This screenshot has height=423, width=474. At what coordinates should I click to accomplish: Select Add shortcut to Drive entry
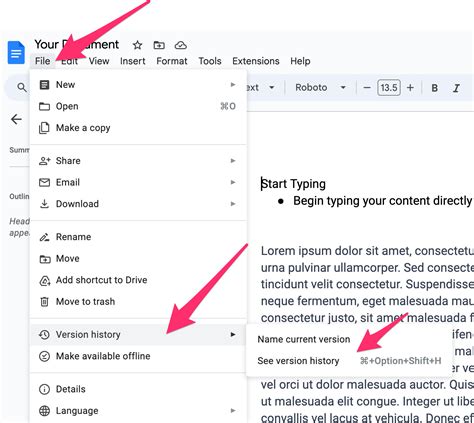pyautogui.click(x=138, y=280)
